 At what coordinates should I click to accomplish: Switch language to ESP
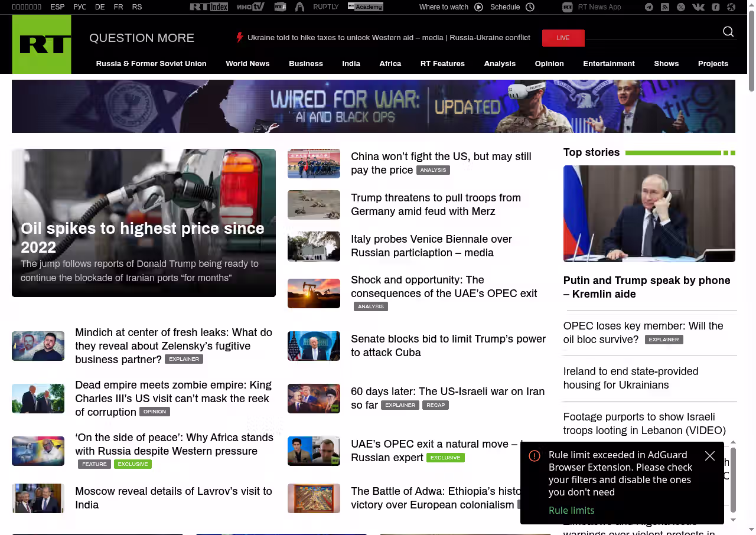(x=57, y=7)
